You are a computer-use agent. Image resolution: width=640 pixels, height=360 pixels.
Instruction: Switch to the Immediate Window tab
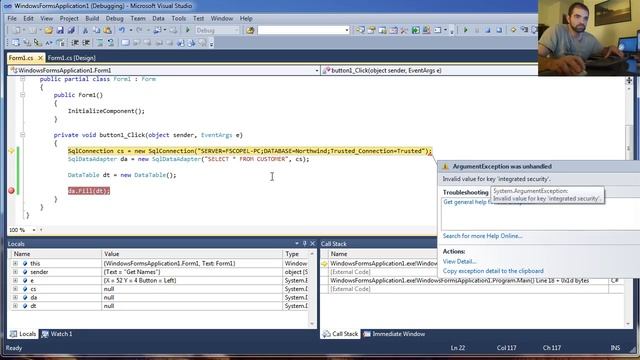(x=394, y=334)
